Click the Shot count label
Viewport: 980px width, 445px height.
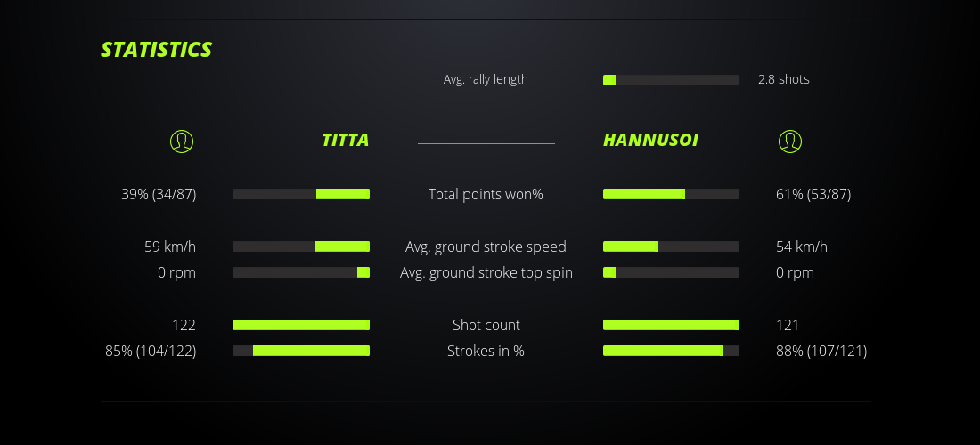click(x=486, y=325)
